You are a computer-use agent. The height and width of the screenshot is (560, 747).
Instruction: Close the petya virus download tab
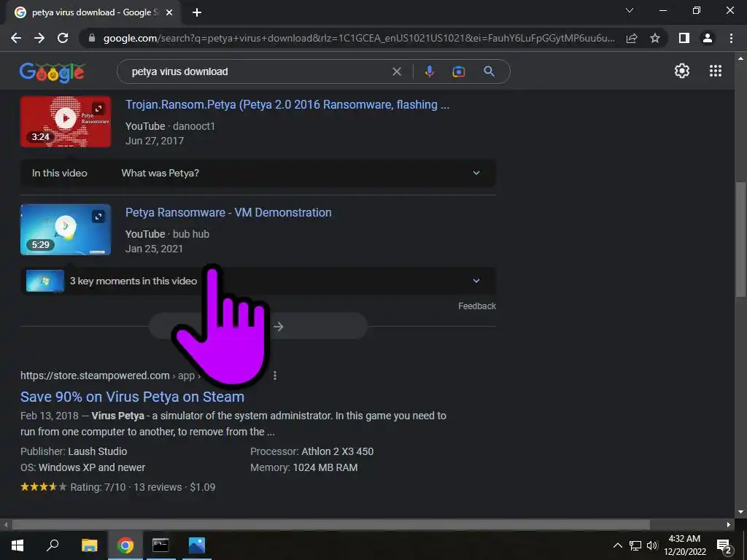tap(169, 12)
